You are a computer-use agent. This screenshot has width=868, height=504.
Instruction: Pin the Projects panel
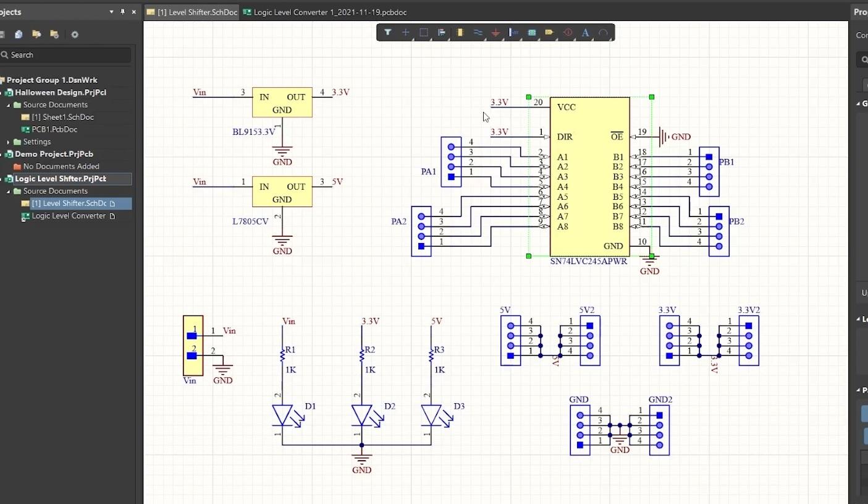click(122, 11)
